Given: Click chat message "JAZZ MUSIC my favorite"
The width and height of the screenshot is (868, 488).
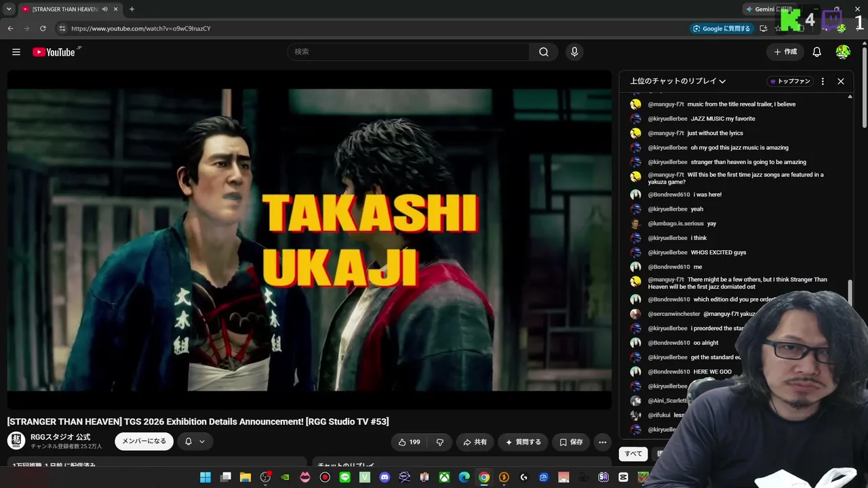Looking at the screenshot, I should (x=723, y=119).
